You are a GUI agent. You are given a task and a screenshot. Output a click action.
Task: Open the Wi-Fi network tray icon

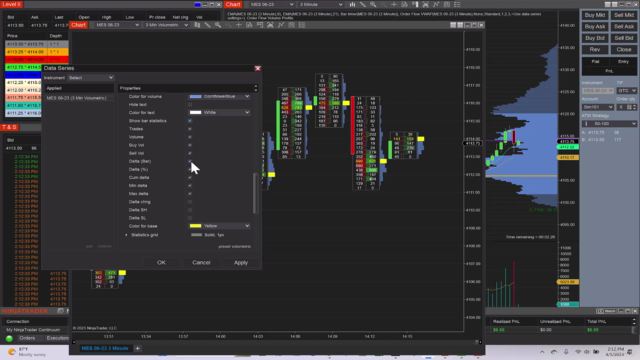[578, 352]
